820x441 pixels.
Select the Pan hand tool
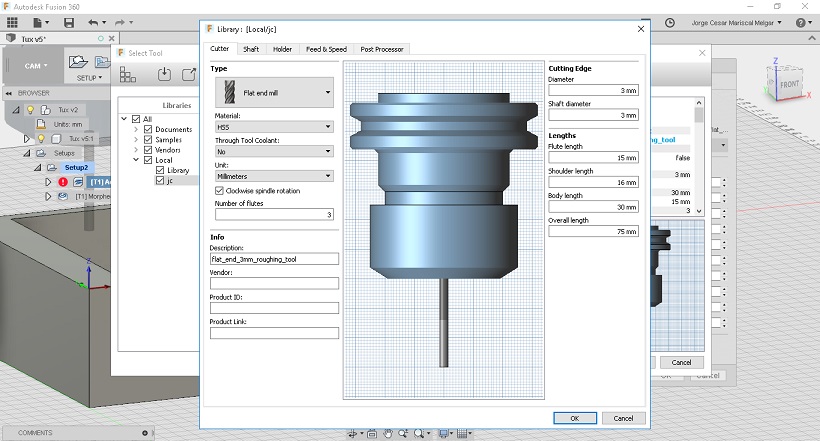point(388,434)
